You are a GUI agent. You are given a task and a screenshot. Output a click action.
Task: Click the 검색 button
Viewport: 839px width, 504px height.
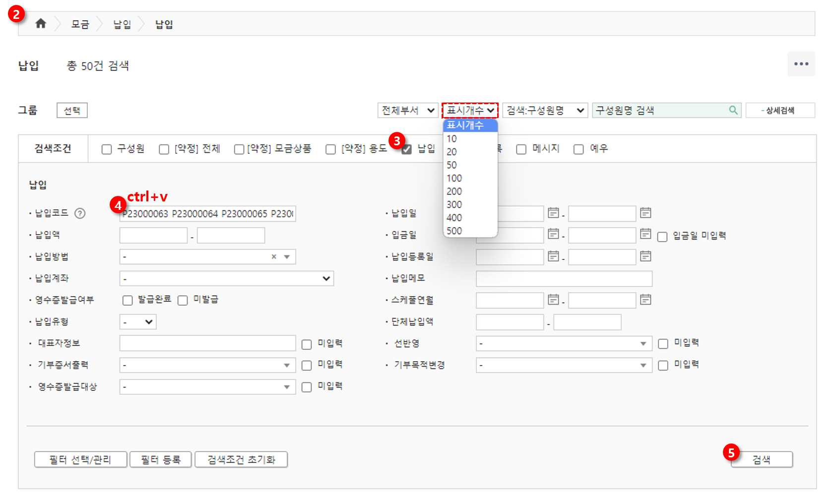pos(761,459)
